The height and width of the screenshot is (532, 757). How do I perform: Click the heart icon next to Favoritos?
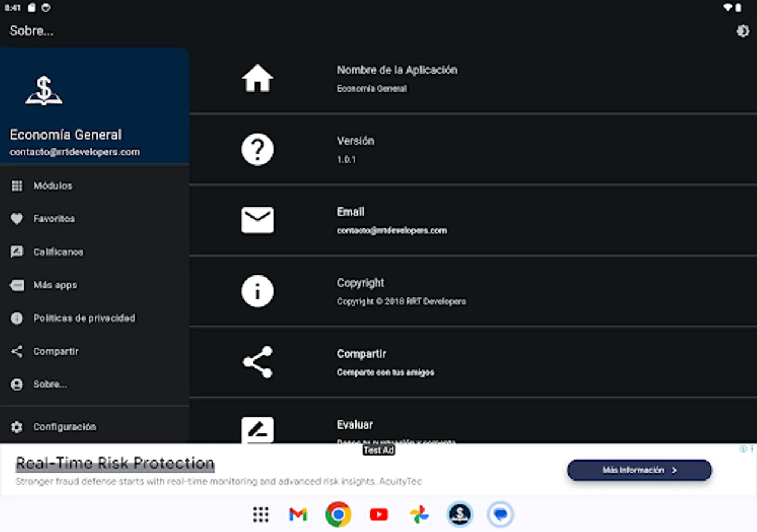click(x=17, y=219)
